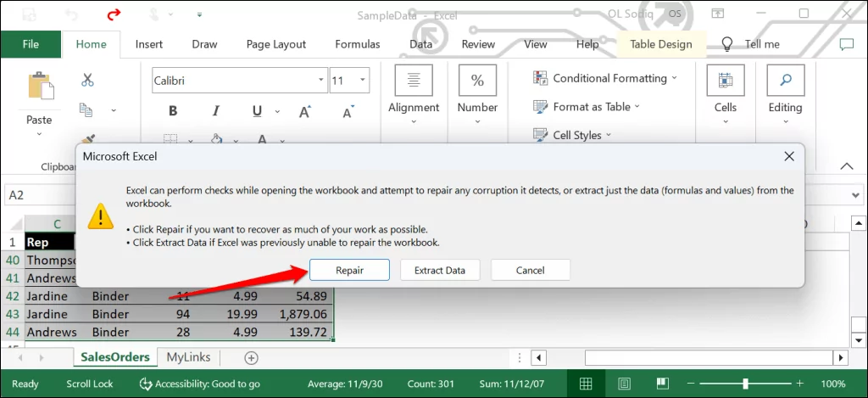
Task: Open the font size 11 dropdown
Action: click(363, 81)
